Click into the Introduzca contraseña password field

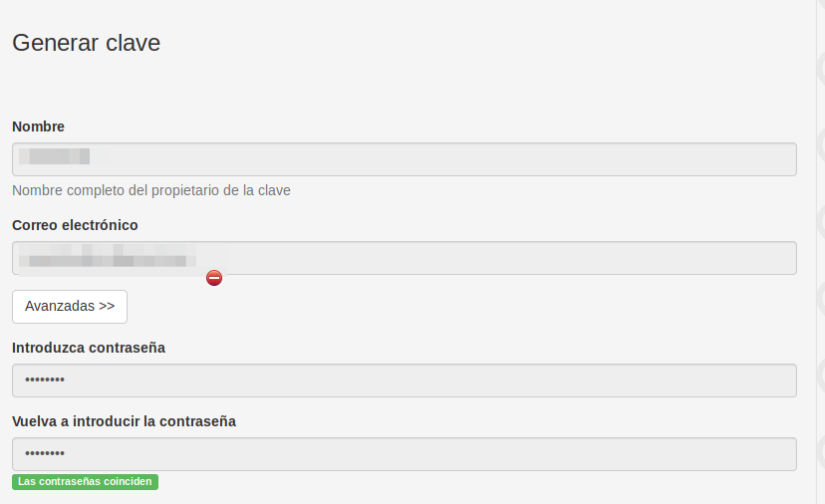click(x=405, y=380)
